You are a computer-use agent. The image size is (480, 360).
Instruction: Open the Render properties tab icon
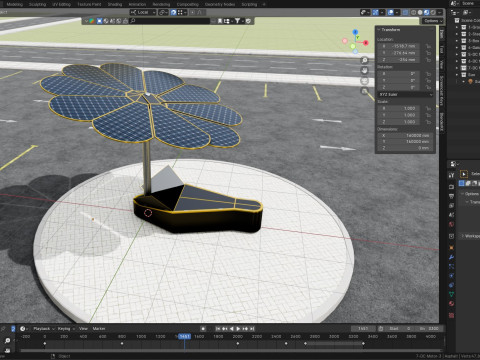pyautogui.click(x=451, y=187)
